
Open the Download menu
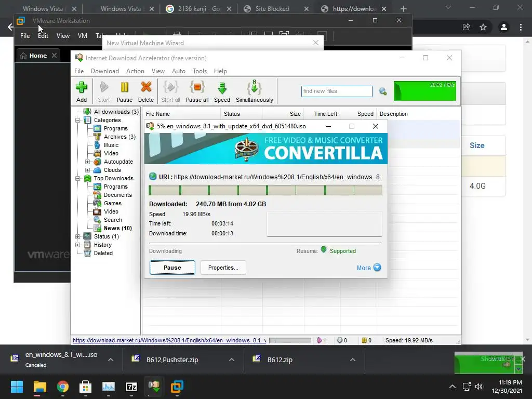coord(105,71)
